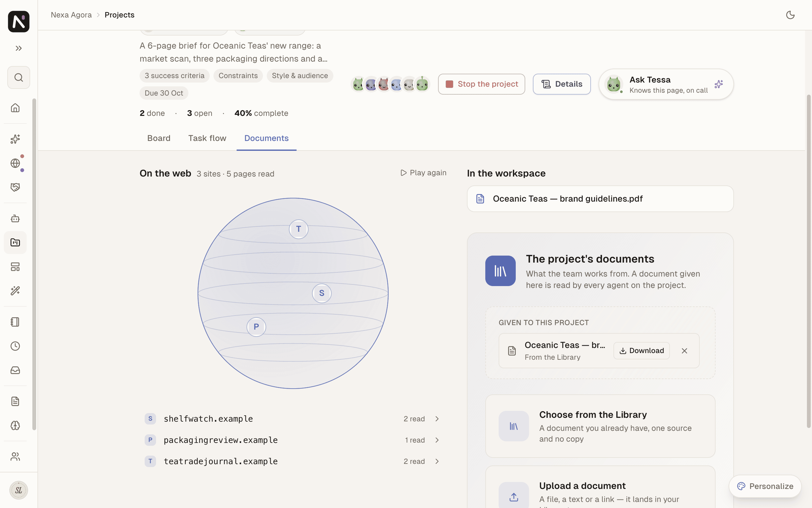The image size is (812, 508).
Task: Switch to the Board tab
Action: pos(159,138)
